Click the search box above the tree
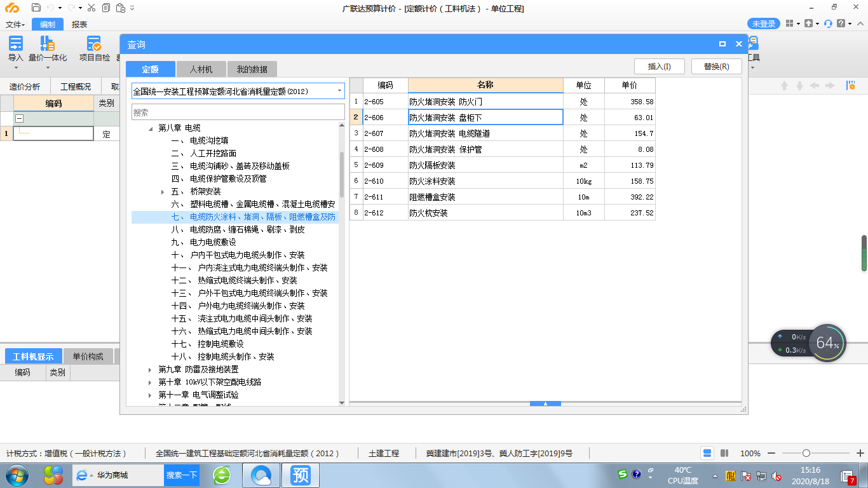This screenshot has height=488, width=868. (238, 112)
